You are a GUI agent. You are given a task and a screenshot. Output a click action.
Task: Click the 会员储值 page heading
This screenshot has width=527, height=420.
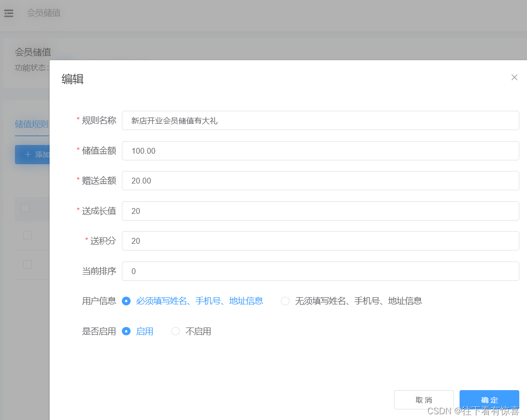point(33,52)
